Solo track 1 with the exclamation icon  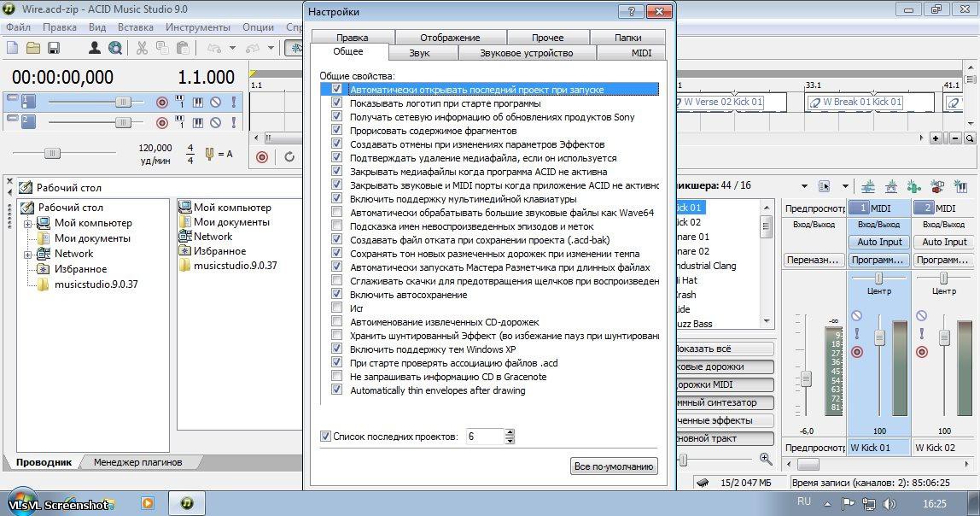point(234,102)
